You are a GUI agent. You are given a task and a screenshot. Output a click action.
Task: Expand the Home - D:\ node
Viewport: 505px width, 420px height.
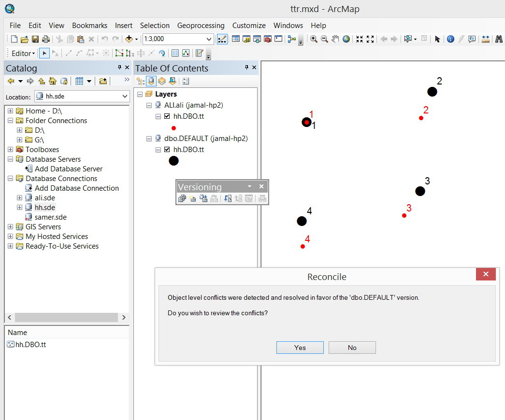10,111
